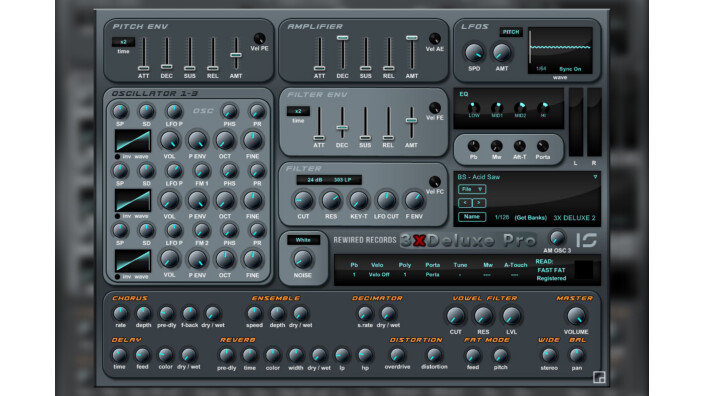Viewport: 704px width, 396px height.
Task: Click the Aft-T knob
Action: 519,146
